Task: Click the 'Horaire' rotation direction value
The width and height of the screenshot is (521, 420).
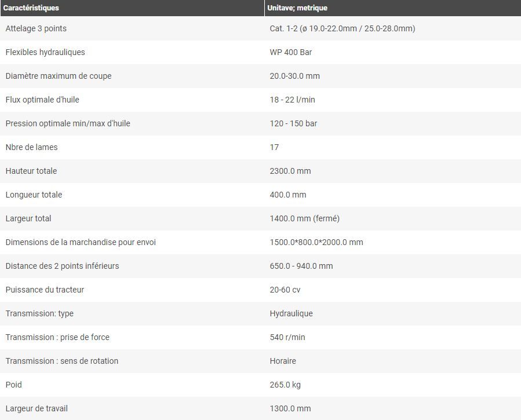Action: (283, 361)
